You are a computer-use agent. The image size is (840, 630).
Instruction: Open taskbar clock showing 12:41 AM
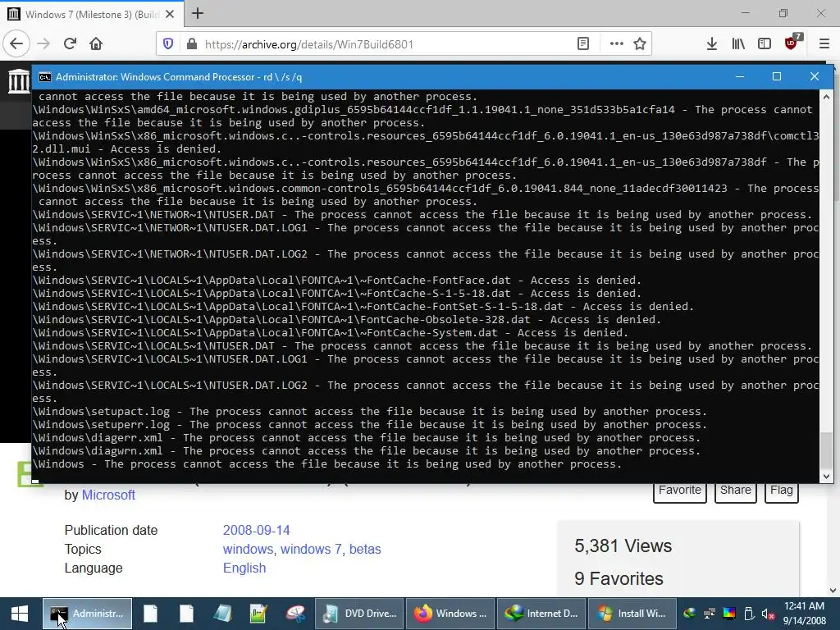[x=804, y=614]
